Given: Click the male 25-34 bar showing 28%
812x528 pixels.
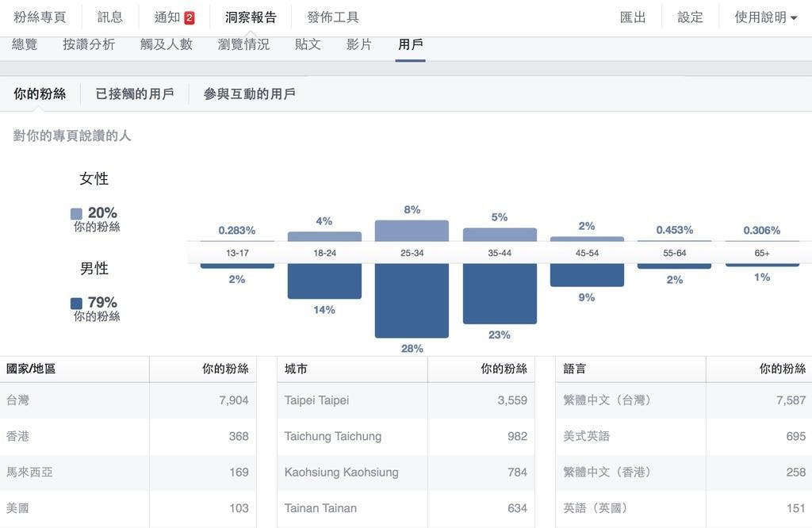Looking at the screenshot, I should (x=412, y=300).
